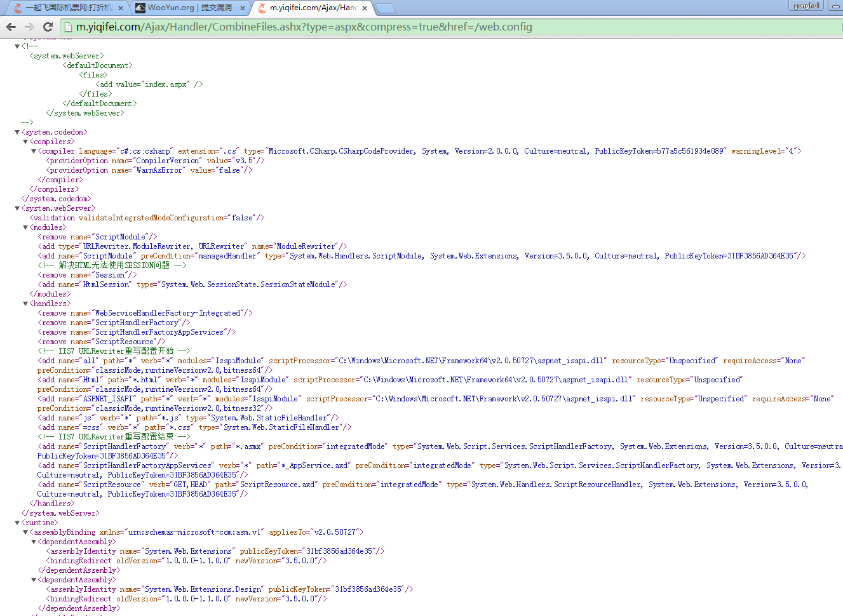Image resolution: width=843 pixels, height=616 pixels.
Task: Collapse the <system.webServer> node above validation
Action: [17, 208]
